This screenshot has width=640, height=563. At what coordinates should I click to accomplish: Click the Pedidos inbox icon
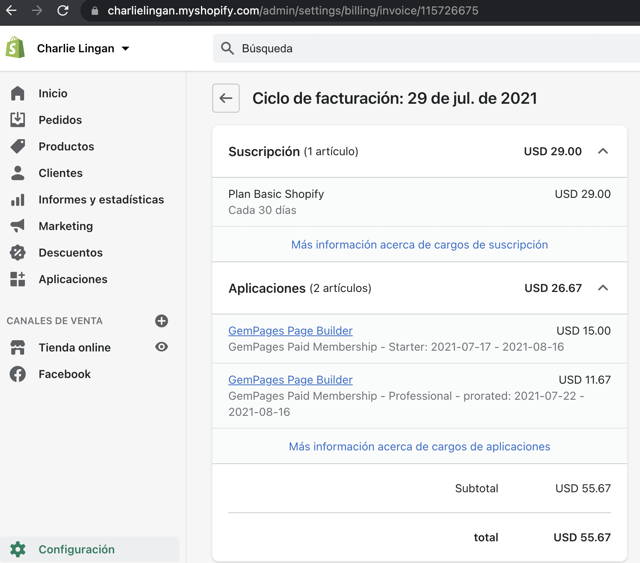click(x=18, y=120)
